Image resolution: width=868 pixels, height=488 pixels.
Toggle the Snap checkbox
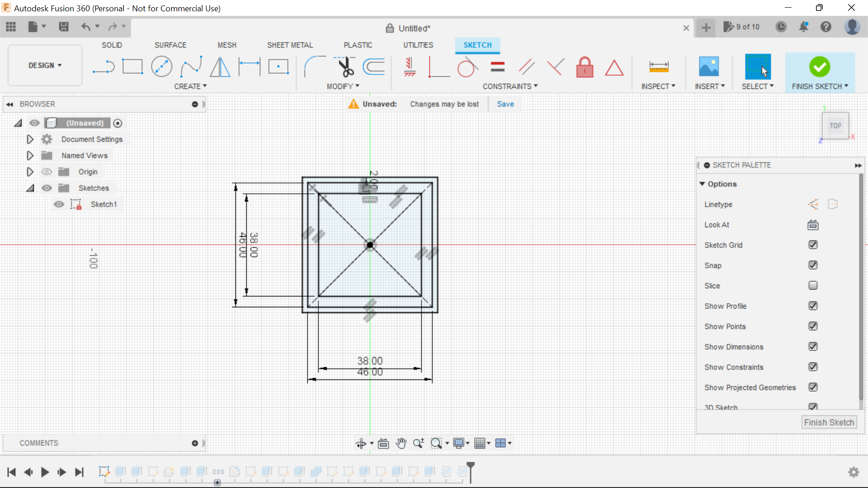813,265
